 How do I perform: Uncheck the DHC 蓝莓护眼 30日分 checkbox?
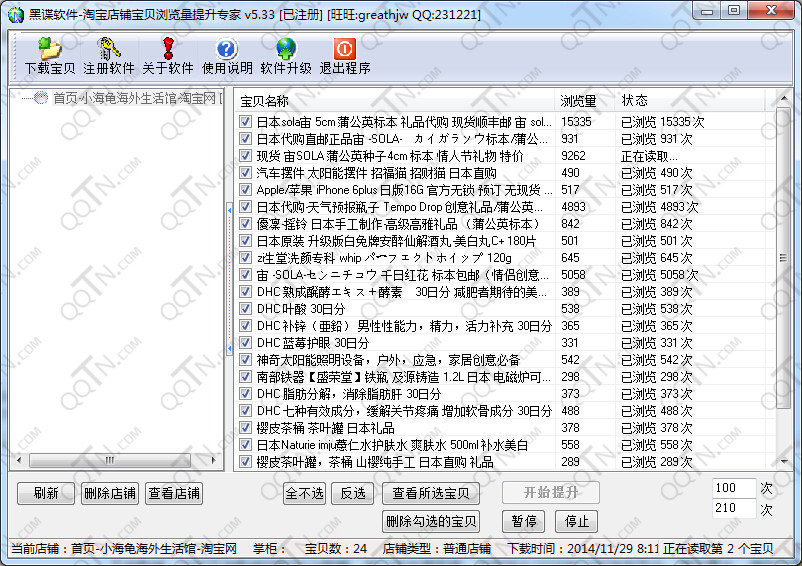pyautogui.click(x=245, y=343)
